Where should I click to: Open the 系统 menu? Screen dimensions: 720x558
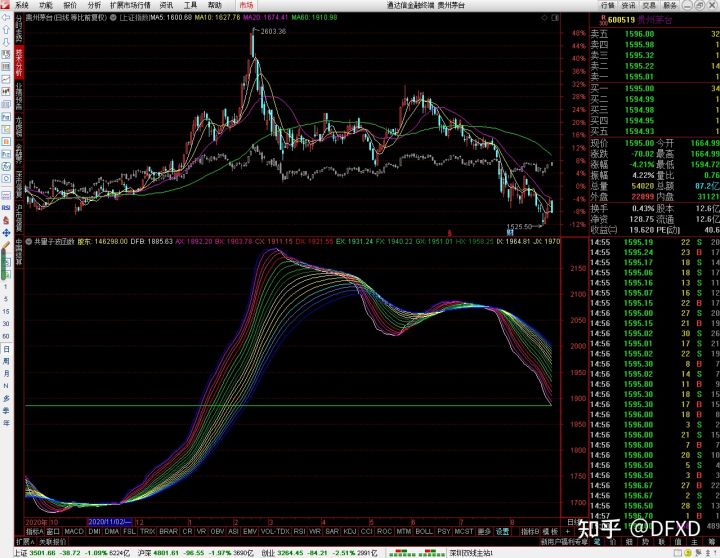tap(22, 5)
